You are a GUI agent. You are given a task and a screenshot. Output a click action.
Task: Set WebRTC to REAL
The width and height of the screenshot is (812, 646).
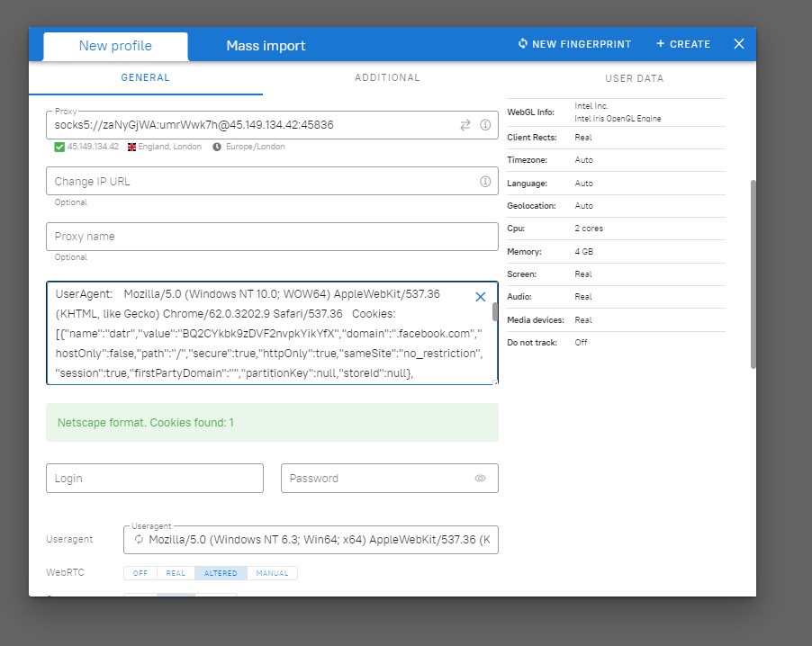click(x=176, y=573)
